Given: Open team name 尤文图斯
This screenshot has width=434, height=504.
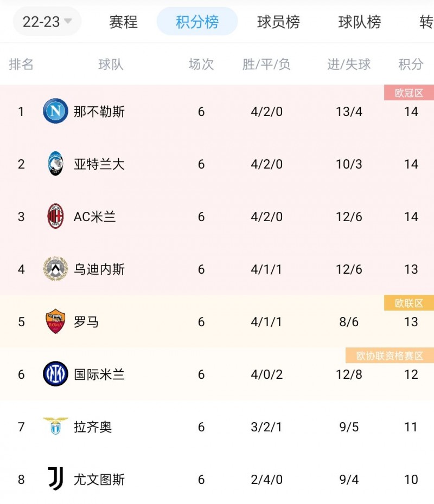Looking at the screenshot, I should point(99,480).
